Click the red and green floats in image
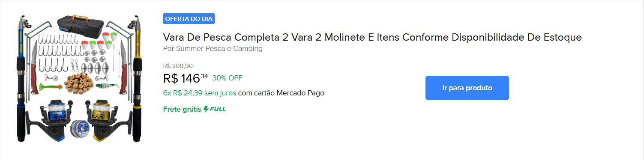This screenshot has width=644, height=160. (x=99, y=41)
